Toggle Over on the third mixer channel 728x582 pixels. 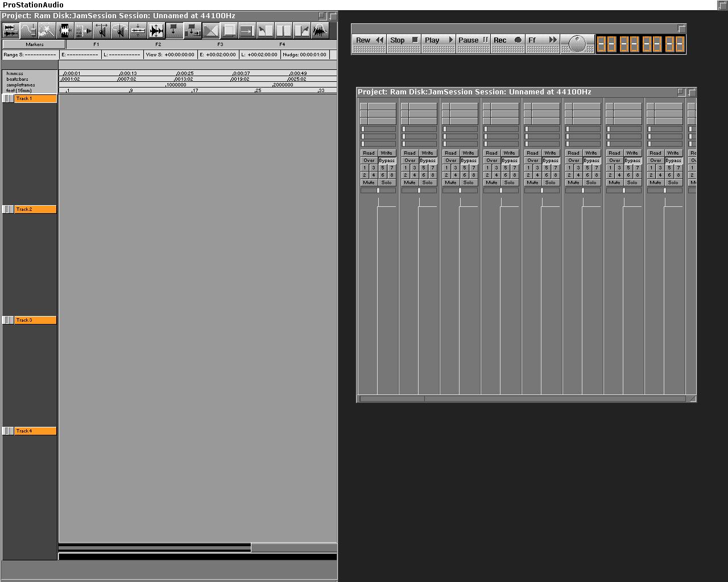(x=451, y=160)
